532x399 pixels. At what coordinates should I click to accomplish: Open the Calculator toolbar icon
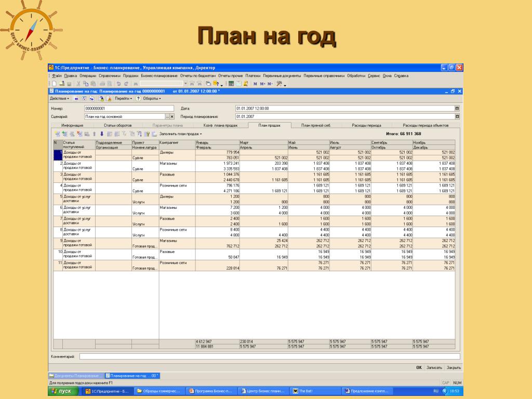pyautogui.click(x=231, y=84)
